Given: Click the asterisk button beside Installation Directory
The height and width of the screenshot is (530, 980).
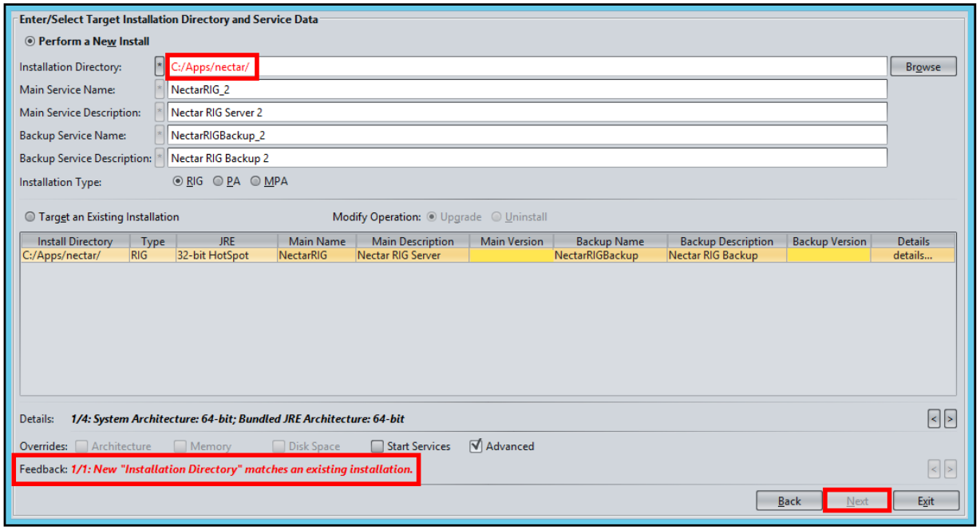Looking at the screenshot, I should click(x=160, y=67).
